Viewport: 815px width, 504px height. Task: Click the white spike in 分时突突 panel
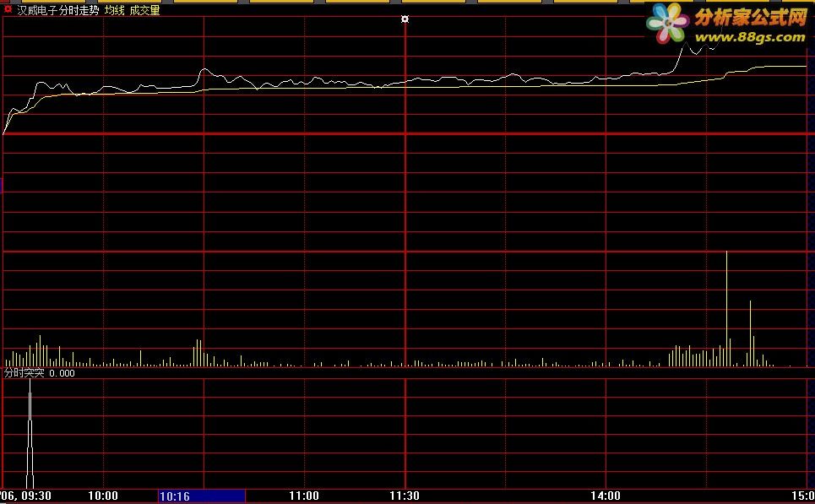(30, 434)
